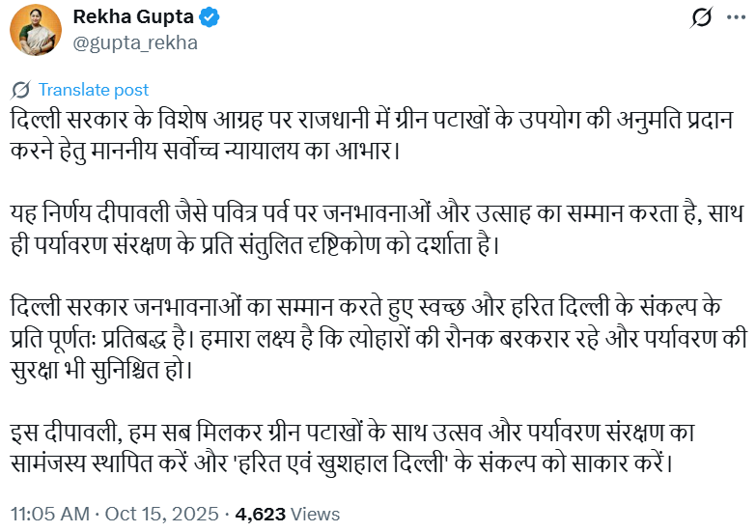Viewport: 756px width, 532px height.
Task: Open Rekha Gupta's profile photo
Action: pos(36,30)
